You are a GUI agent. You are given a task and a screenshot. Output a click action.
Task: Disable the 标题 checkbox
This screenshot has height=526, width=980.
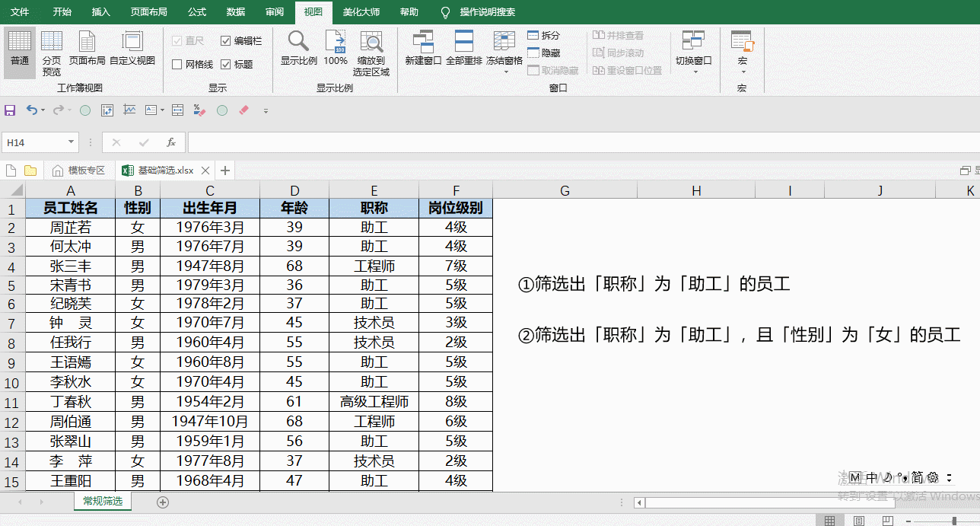(226, 63)
